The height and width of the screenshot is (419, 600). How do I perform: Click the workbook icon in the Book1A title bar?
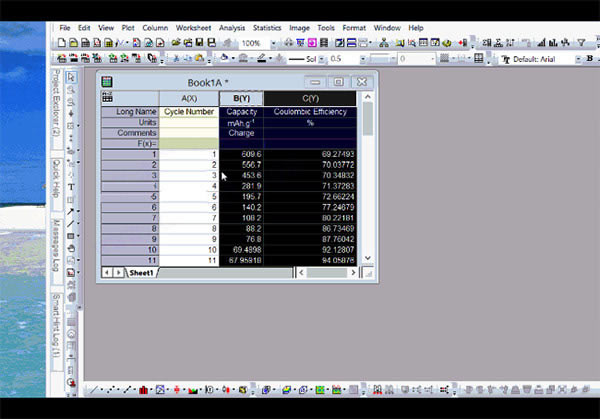(x=107, y=82)
